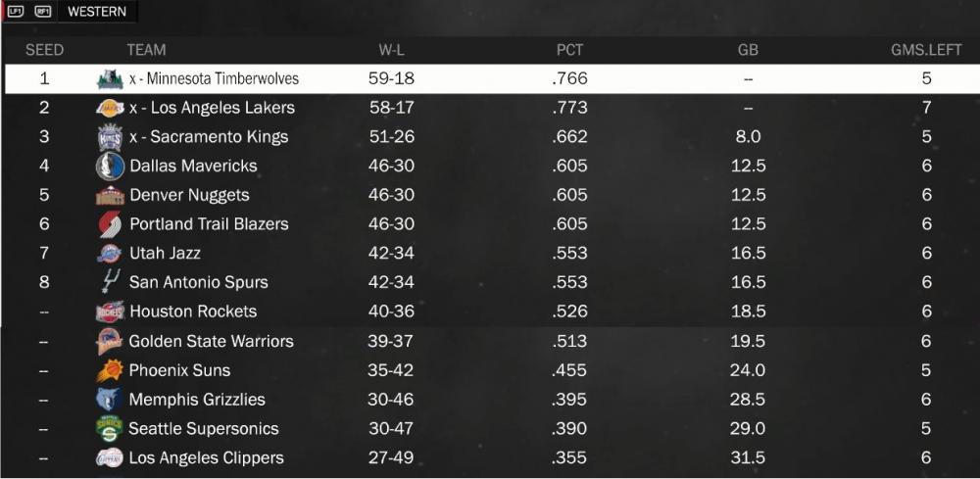This screenshot has width=980, height=479.
Task: Click the San Antonio Spurs logo
Action: click(x=110, y=282)
